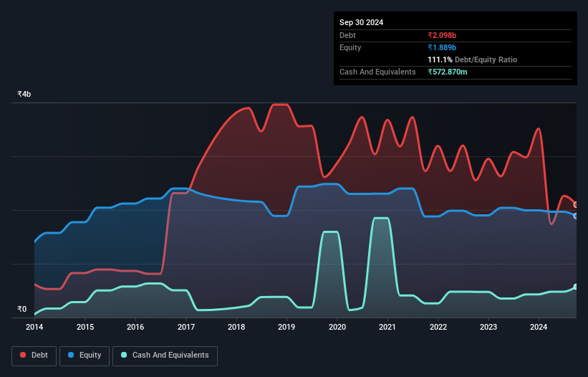The image size is (588, 377).
Task: Click the 2023 x-axis label
Action: coord(488,327)
